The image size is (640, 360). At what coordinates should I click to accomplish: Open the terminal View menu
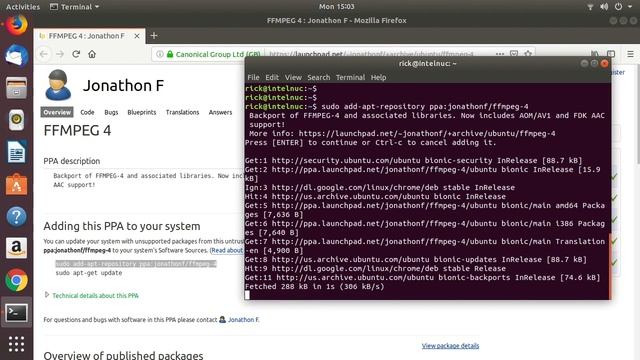point(293,77)
